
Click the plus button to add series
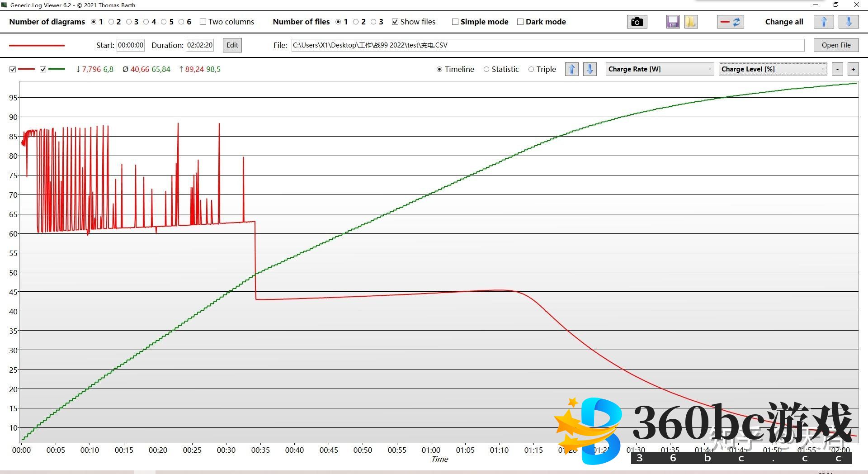click(x=853, y=69)
